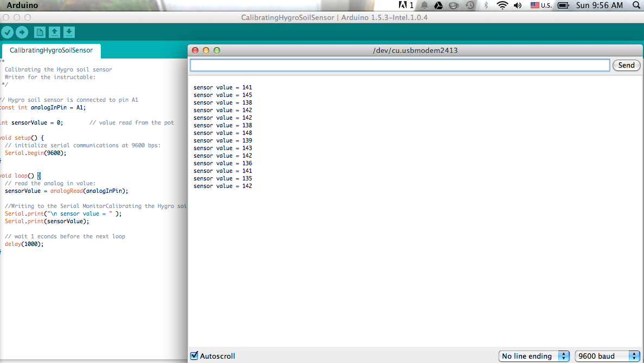Click the notification bell icon in menu bar

click(424, 5)
